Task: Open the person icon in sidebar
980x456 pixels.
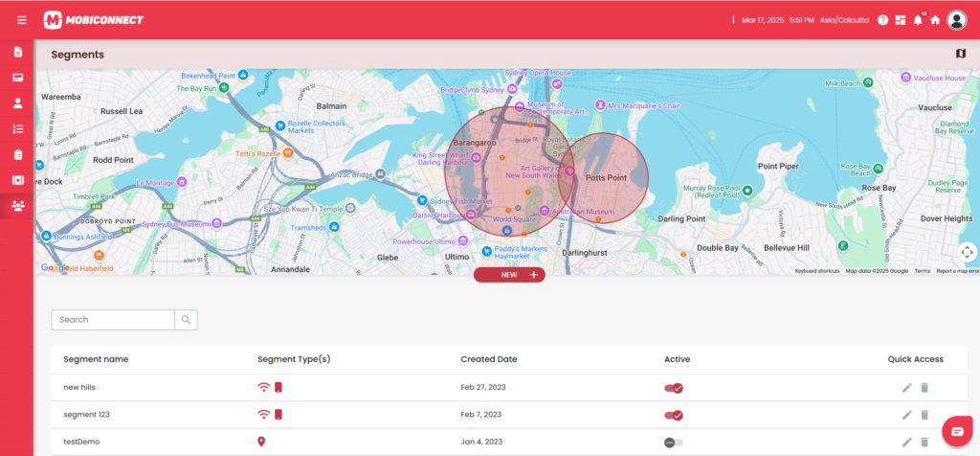Action: (x=18, y=103)
